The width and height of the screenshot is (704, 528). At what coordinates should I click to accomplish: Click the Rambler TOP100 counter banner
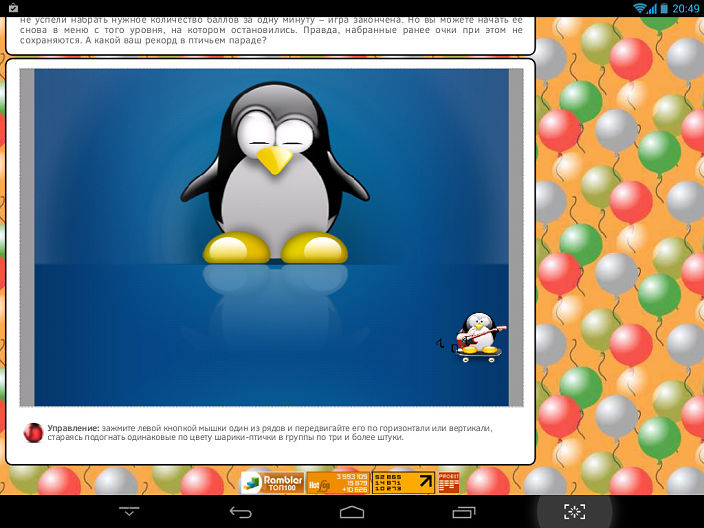click(273, 483)
